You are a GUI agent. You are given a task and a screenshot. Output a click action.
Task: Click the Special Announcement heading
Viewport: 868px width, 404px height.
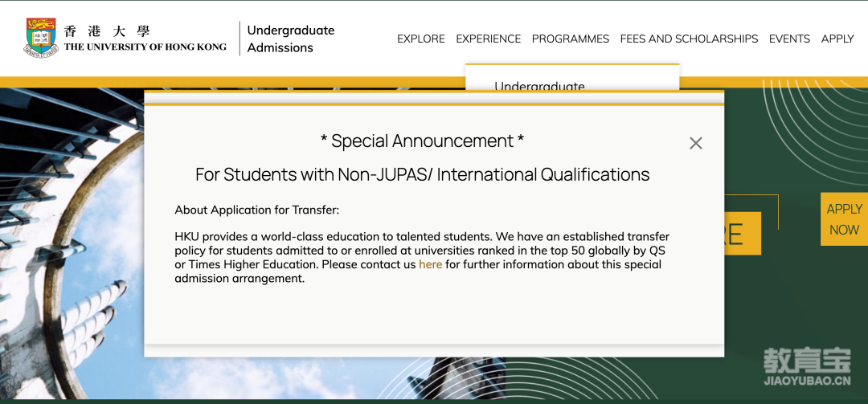(423, 141)
